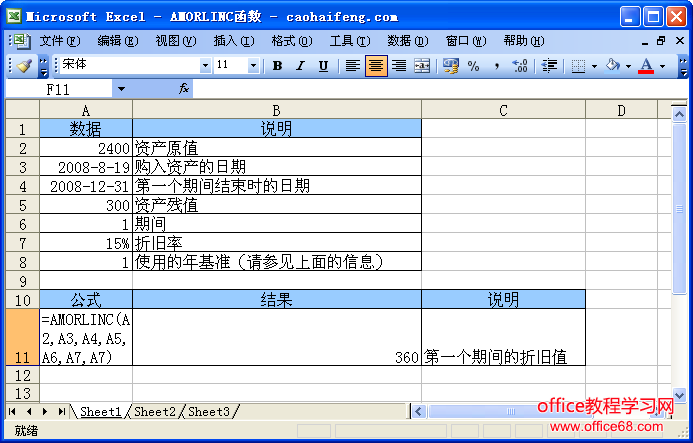Minimize workbook window button in menu bar
This screenshot has height=443, width=693.
click(645, 42)
